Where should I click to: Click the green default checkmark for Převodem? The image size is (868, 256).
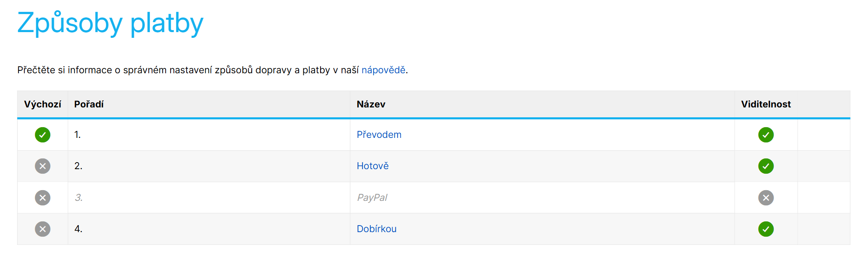(42, 135)
